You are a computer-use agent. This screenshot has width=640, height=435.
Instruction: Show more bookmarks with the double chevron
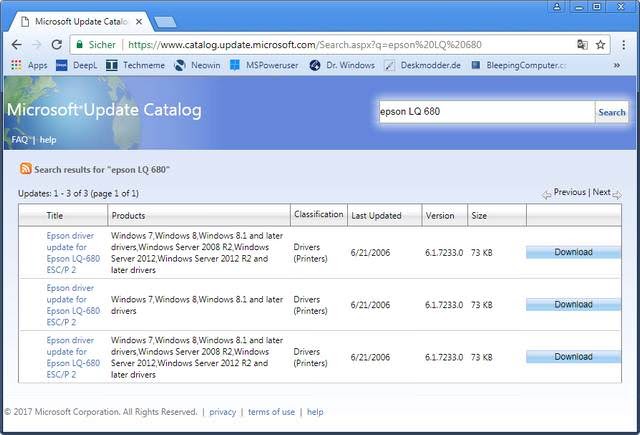pyautogui.click(x=617, y=65)
